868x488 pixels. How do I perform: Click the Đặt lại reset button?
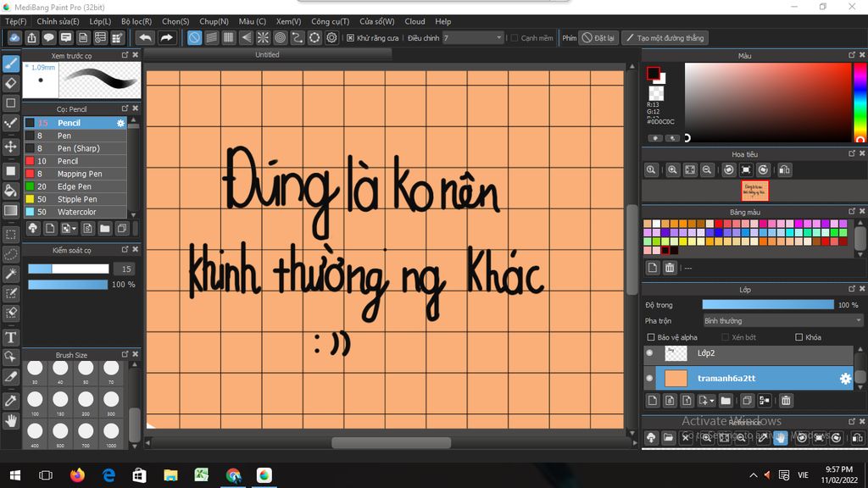598,37
